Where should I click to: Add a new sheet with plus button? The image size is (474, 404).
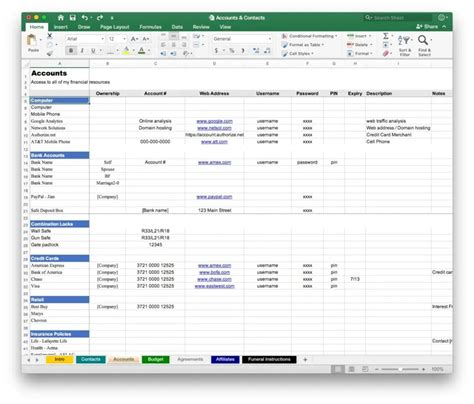[x=305, y=359]
